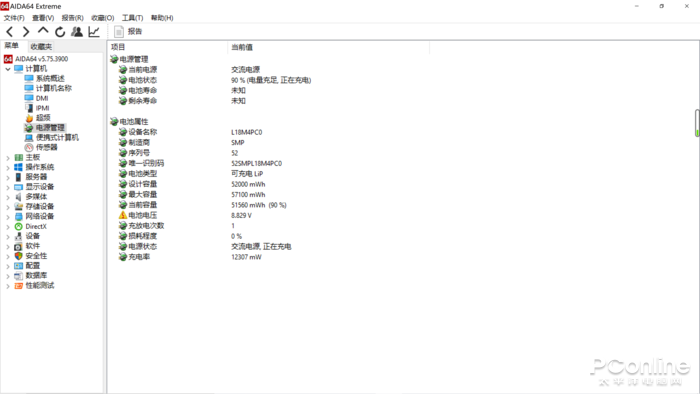Image resolution: width=700 pixels, height=394 pixels.
Task: Click the 安全性 shield icon in tree
Action: (x=18, y=256)
